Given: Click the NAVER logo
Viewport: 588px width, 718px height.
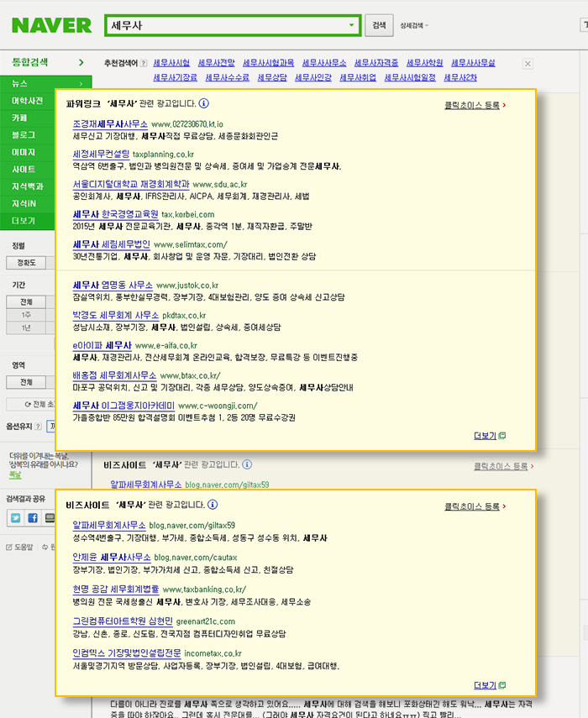Looking at the screenshot, I should tap(52, 25).
